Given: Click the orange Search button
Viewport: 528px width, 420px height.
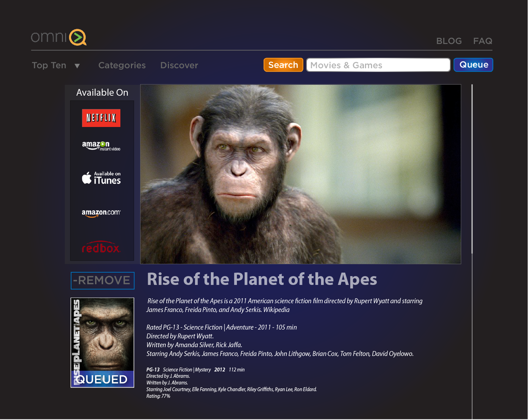Looking at the screenshot, I should coord(283,65).
